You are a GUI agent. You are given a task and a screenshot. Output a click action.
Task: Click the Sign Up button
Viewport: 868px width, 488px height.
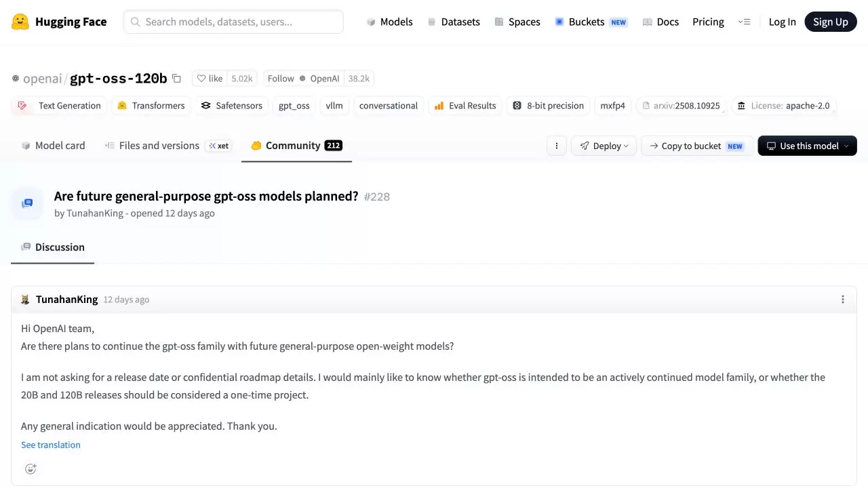831,22
